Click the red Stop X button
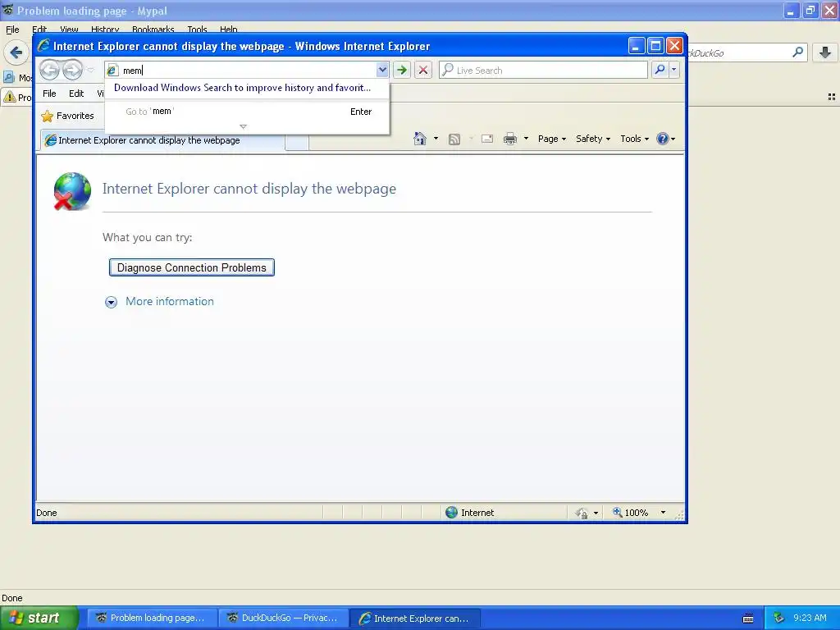 click(422, 70)
